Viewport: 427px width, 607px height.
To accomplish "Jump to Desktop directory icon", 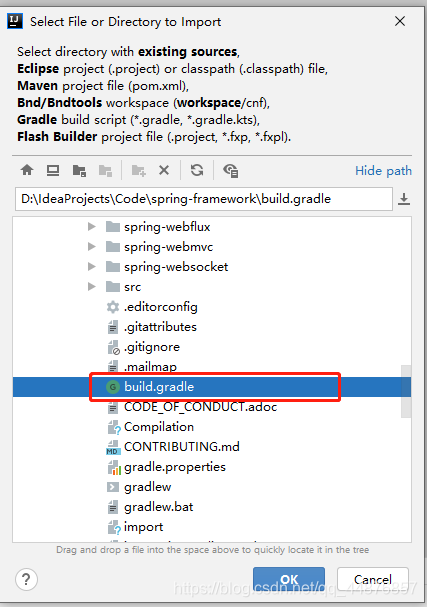I will click(53, 170).
